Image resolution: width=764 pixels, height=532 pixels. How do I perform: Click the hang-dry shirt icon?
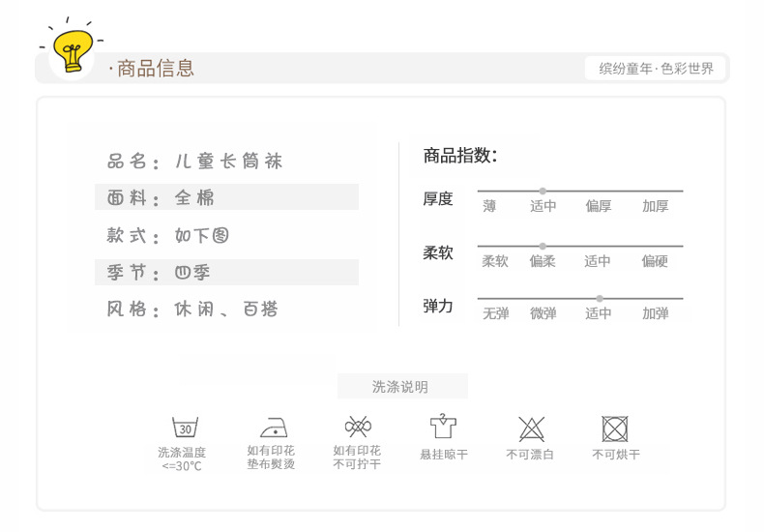point(443,427)
